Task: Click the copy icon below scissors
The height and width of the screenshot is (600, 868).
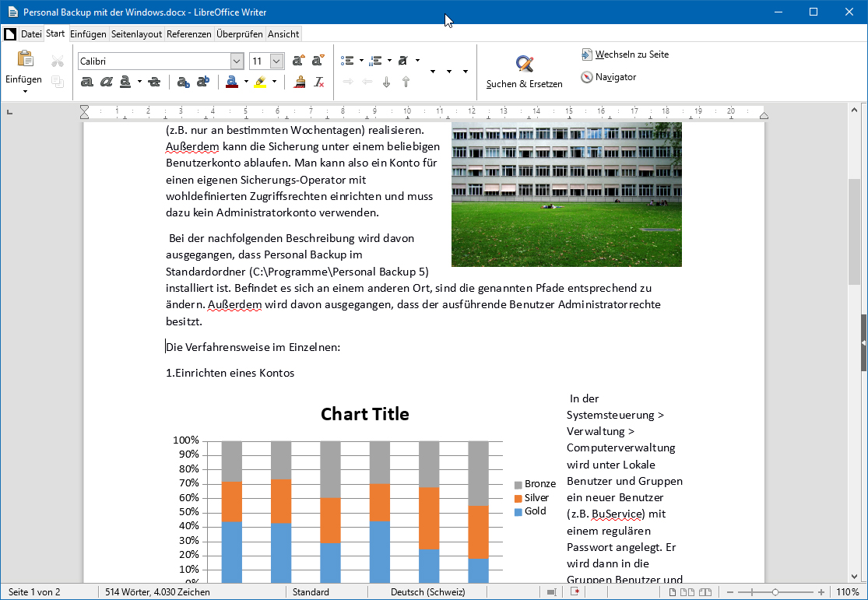Action: coord(58,82)
